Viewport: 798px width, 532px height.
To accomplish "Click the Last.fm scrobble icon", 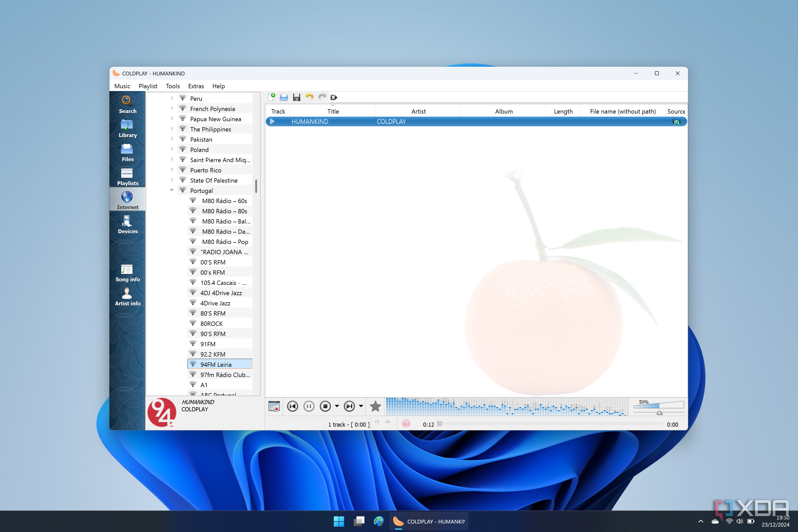I will point(406,424).
